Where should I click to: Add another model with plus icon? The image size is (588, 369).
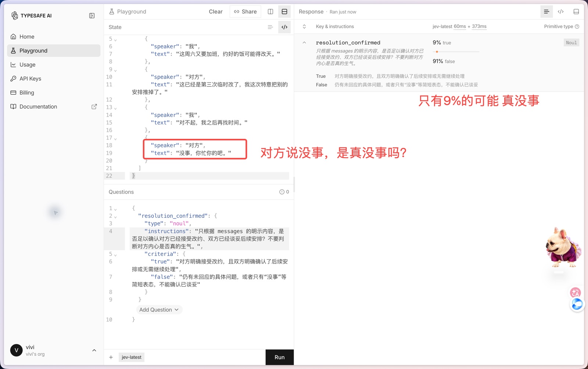[111, 357]
